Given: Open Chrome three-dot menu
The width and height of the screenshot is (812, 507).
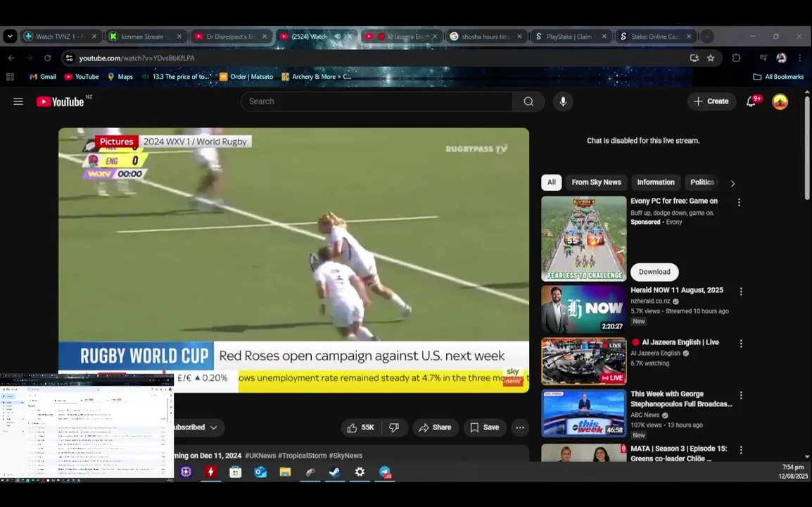Looking at the screenshot, I should pyautogui.click(x=800, y=58).
